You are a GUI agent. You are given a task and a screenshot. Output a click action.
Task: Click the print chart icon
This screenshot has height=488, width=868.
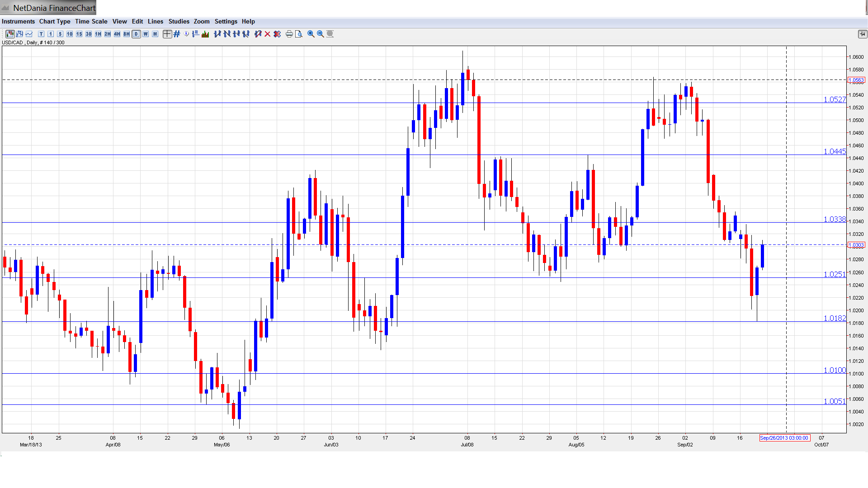289,34
